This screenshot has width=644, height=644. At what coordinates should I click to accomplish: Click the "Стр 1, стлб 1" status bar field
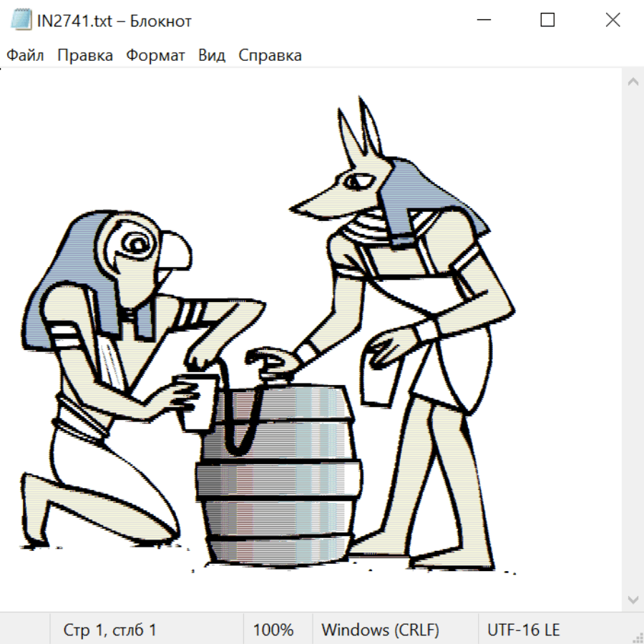pyautogui.click(x=109, y=630)
